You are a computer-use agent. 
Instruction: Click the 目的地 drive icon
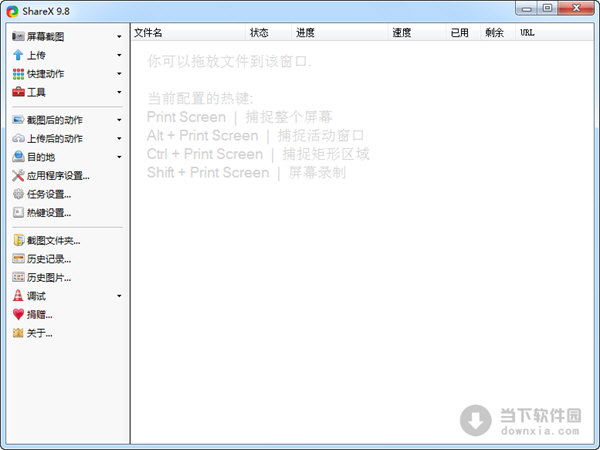click(x=18, y=157)
